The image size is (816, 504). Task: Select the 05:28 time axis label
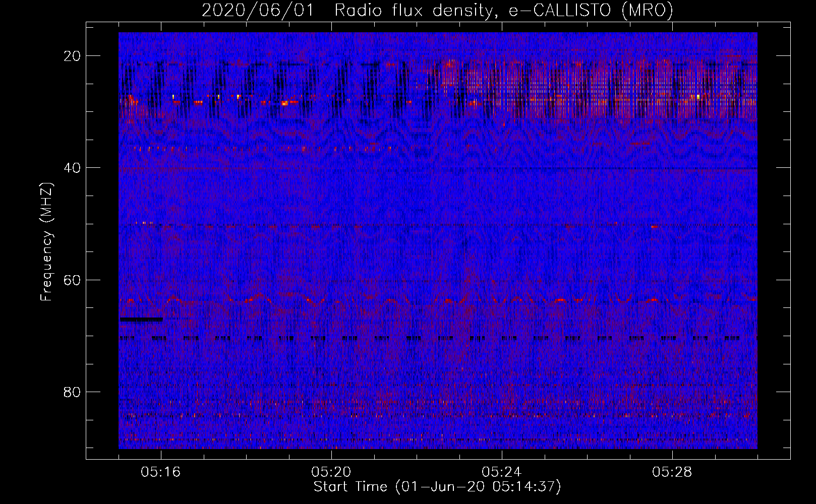(672, 472)
